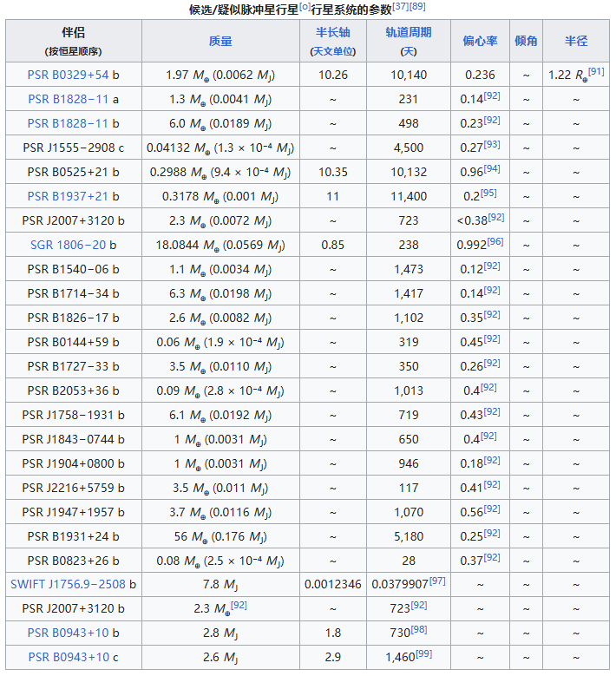Image resolution: width=616 pixels, height=676 pixels.
Task: Jump to reference [89] in table caption
Action: click(x=417, y=7)
